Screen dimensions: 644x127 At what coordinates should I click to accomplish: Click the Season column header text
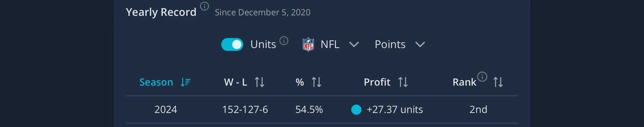(x=156, y=82)
